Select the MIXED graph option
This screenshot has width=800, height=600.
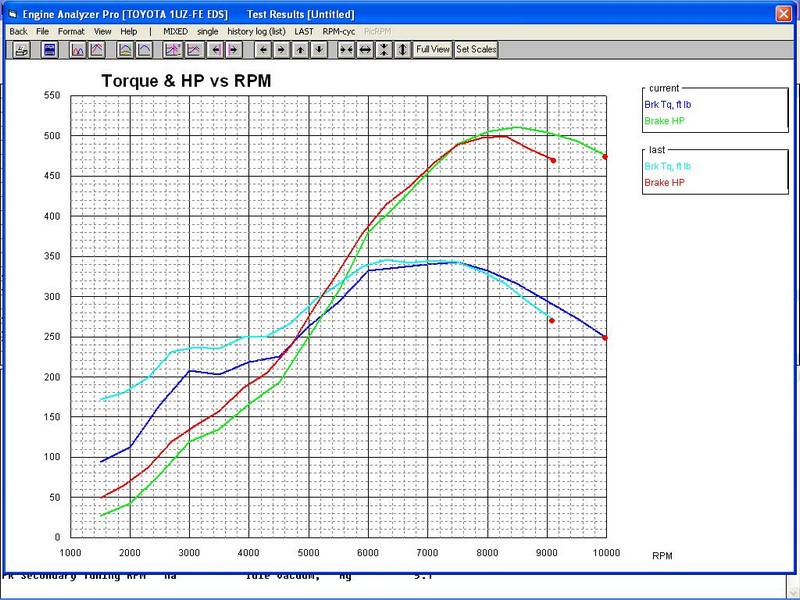[176, 32]
